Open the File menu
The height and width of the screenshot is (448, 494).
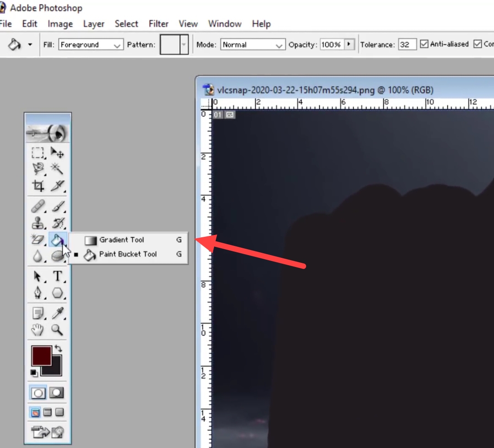(x=5, y=24)
